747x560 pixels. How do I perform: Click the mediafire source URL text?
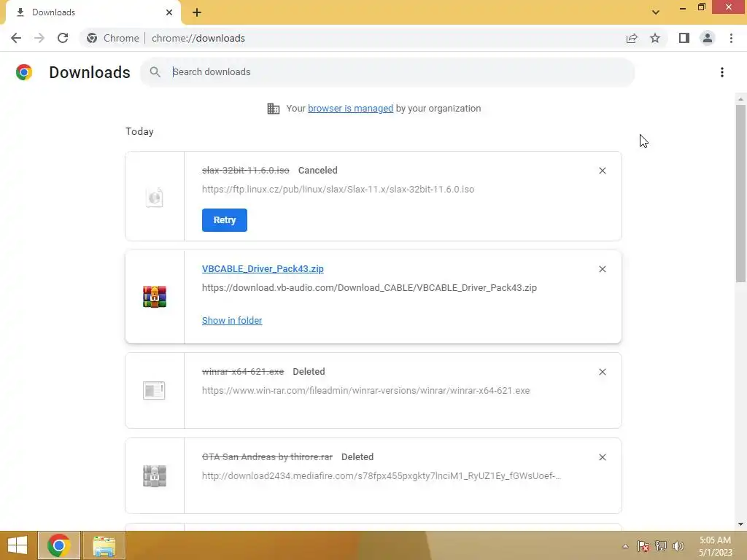click(x=381, y=475)
